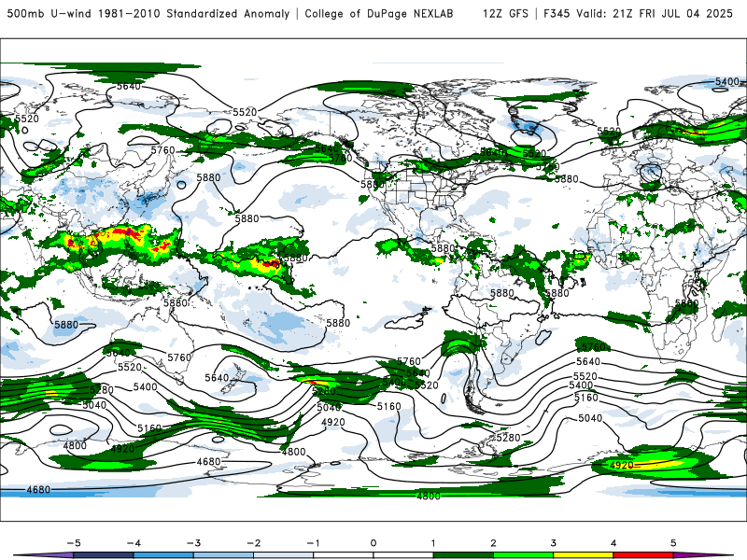Click the red 4 to 5 colorbar segment

coord(643,555)
